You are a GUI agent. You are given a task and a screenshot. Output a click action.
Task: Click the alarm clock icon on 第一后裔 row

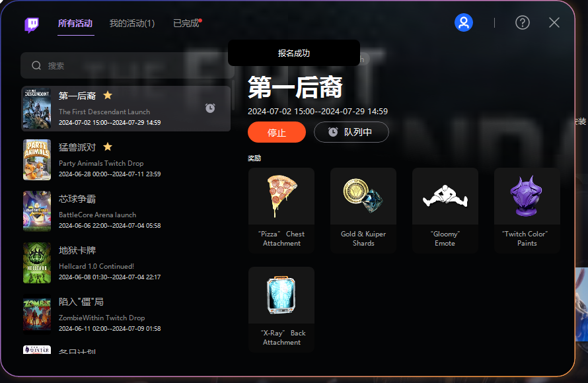[210, 108]
